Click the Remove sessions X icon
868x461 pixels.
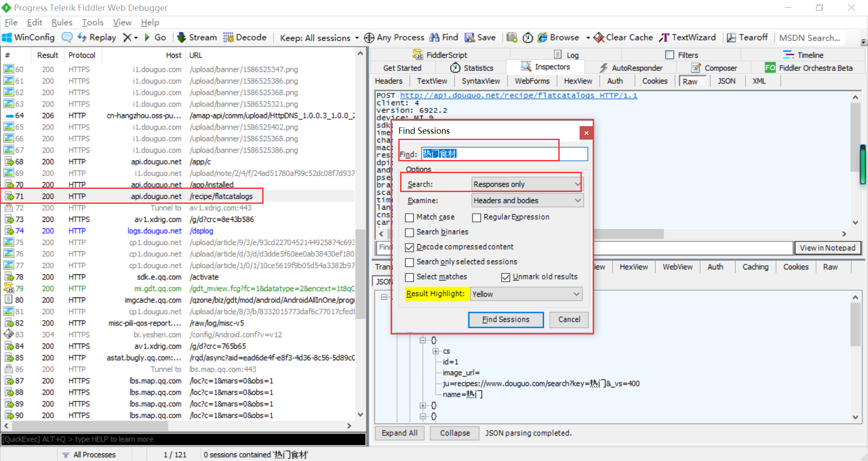click(127, 38)
